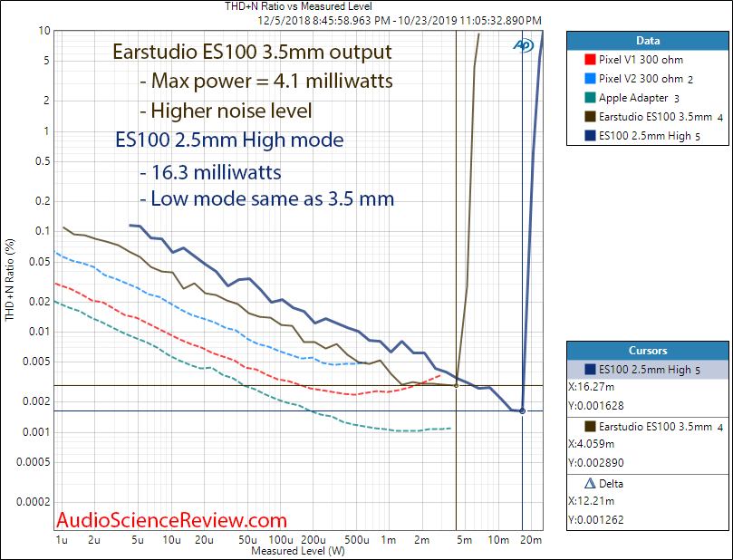The height and width of the screenshot is (560, 733).
Task: Click the Apple Adapter teal swatch
Action: point(590,98)
